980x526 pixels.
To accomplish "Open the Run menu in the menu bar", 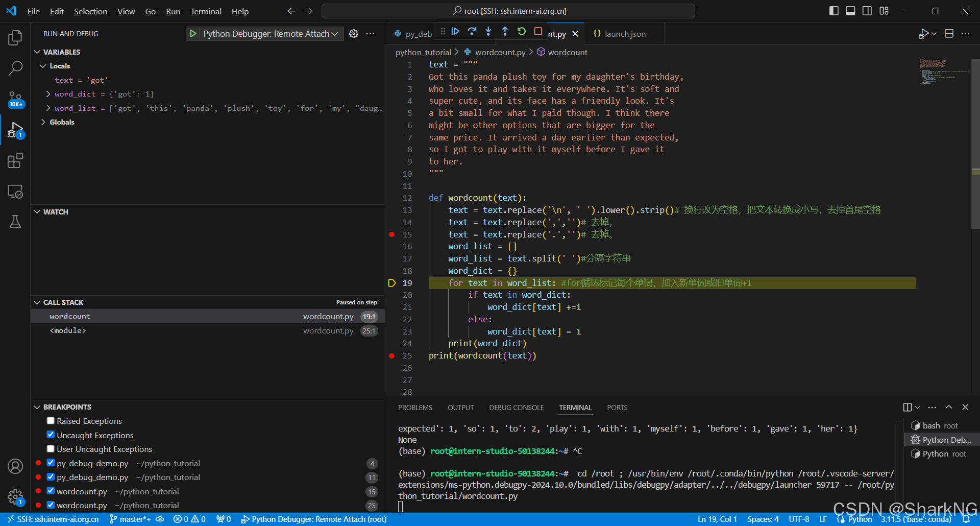I will click(173, 11).
